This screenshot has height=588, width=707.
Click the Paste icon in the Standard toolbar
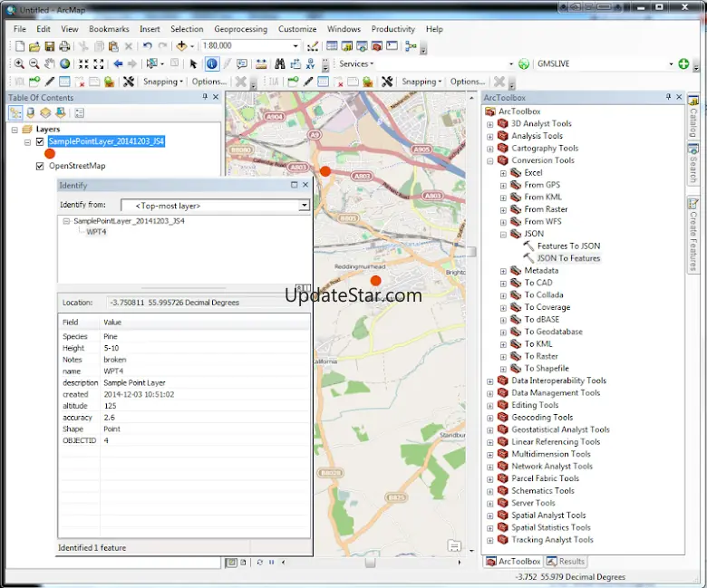point(113,46)
